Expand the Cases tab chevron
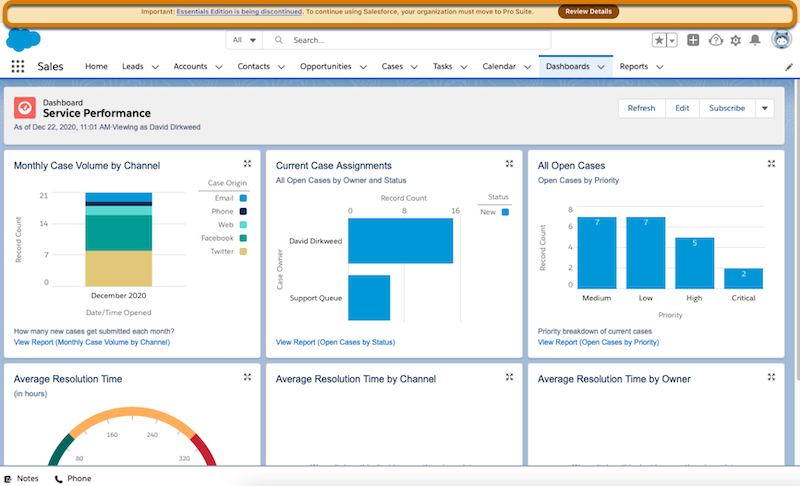The height and width of the screenshot is (486, 800). pyautogui.click(x=414, y=67)
